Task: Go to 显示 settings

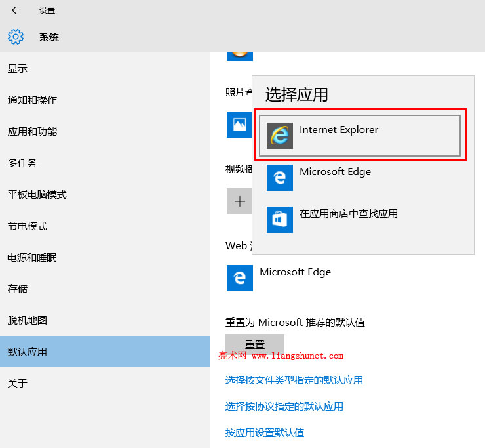Action: (105, 68)
